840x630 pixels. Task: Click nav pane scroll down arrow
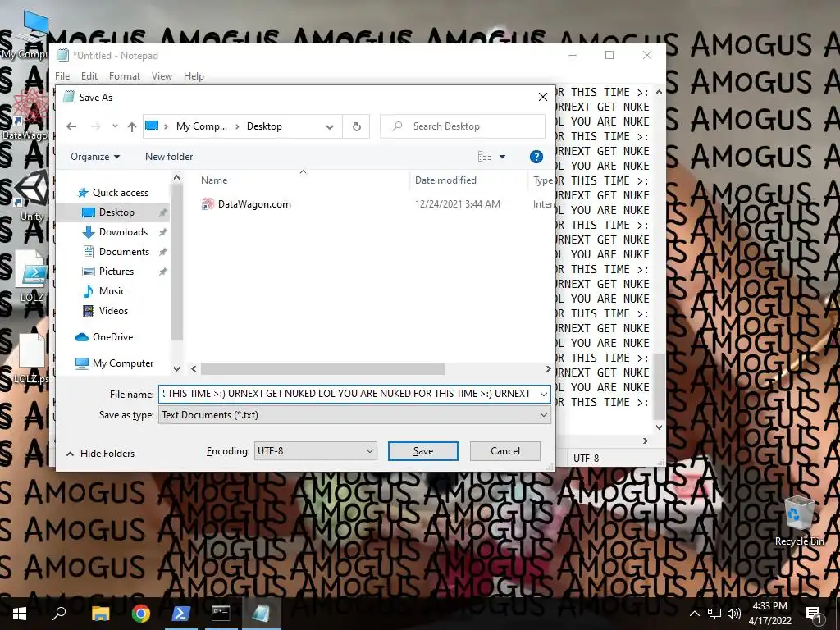click(x=177, y=368)
